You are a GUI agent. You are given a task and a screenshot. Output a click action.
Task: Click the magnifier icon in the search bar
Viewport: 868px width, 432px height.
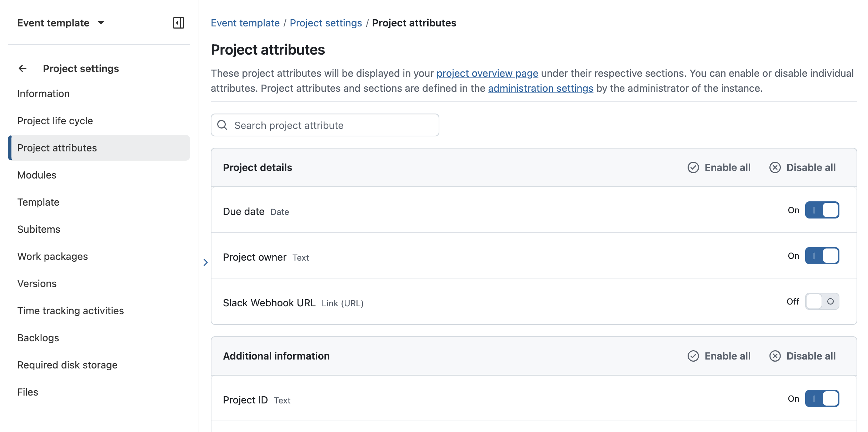point(223,125)
